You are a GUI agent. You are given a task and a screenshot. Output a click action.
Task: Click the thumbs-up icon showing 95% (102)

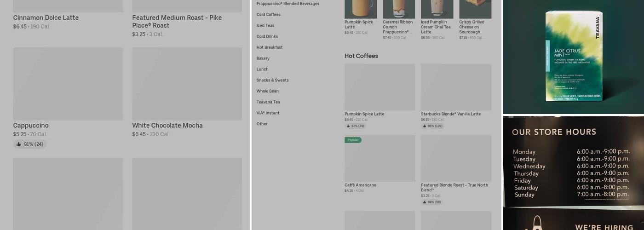pyautogui.click(x=424, y=126)
